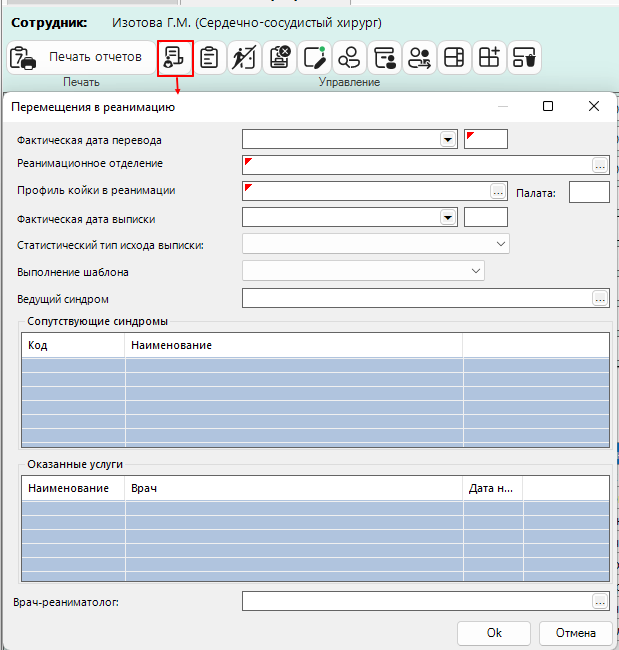This screenshot has width=619, height=650.
Task: Click the delete layout trash icon
Action: click(524, 58)
